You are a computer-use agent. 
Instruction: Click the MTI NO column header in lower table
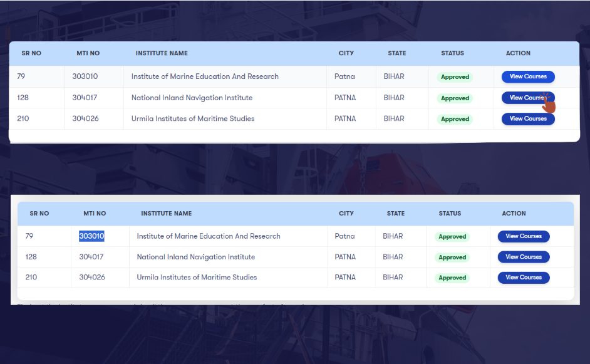click(x=95, y=214)
